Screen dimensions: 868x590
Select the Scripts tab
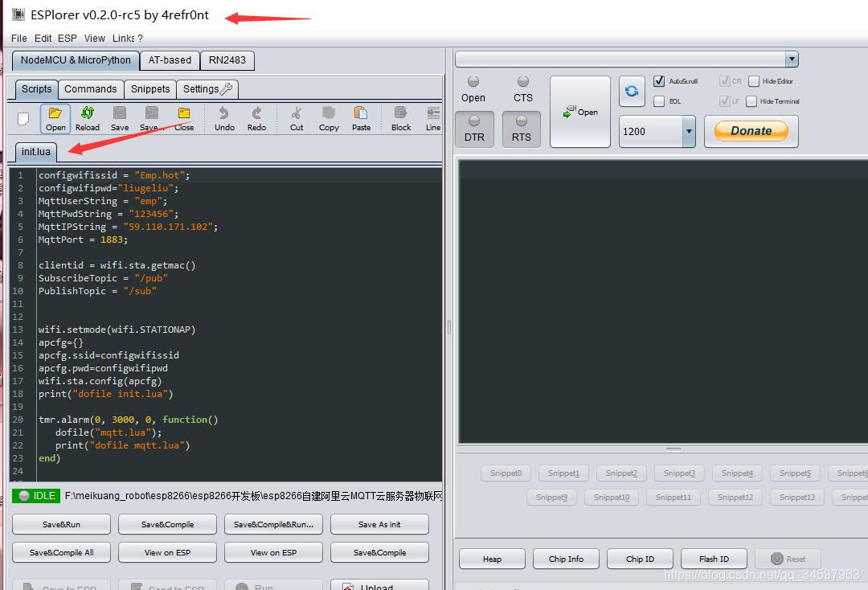click(36, 89)
